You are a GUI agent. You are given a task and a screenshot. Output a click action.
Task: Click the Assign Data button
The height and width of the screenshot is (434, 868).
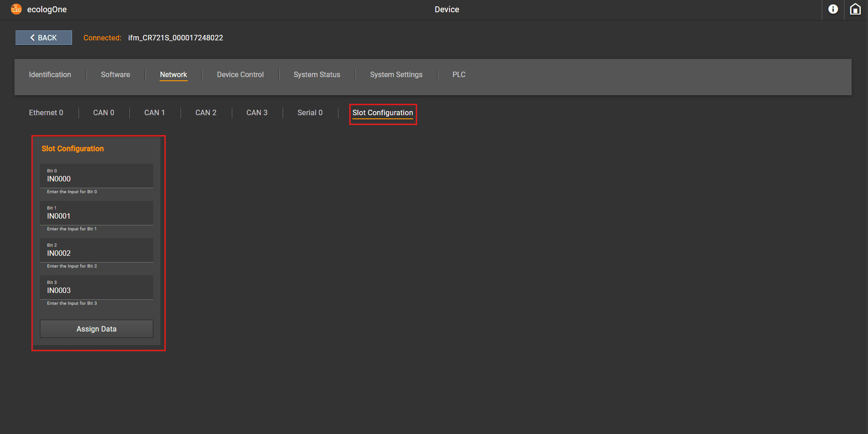(96, 329)
